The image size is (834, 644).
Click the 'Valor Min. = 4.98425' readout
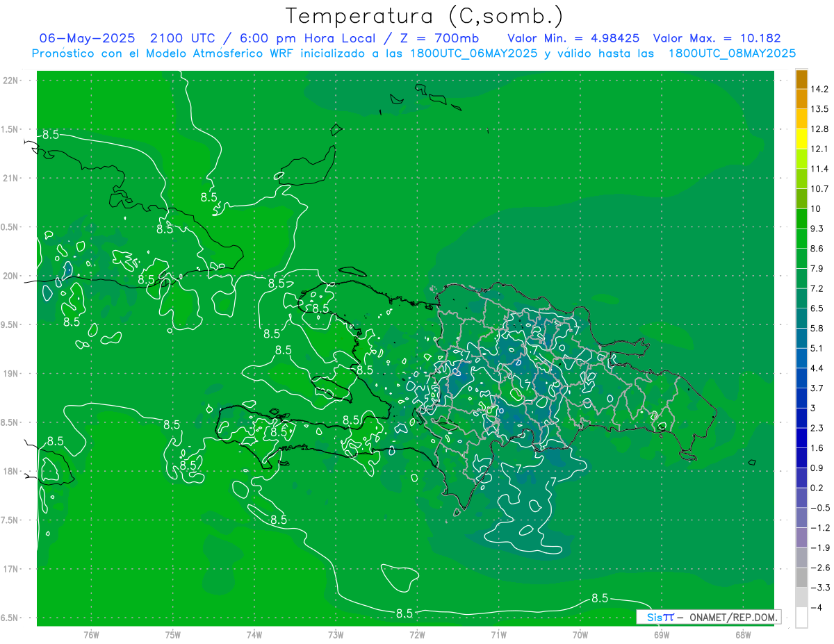click(573, 38)
